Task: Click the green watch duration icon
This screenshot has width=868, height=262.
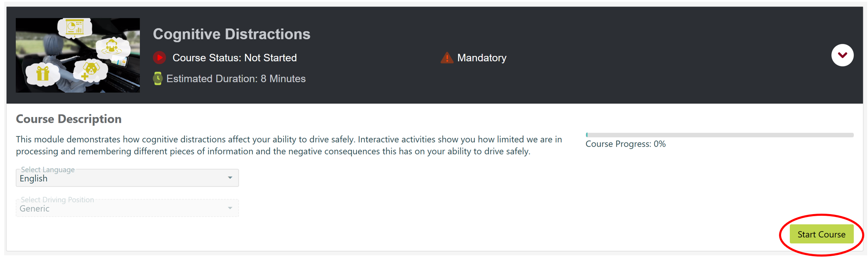Action: click(x=158, y=78)
